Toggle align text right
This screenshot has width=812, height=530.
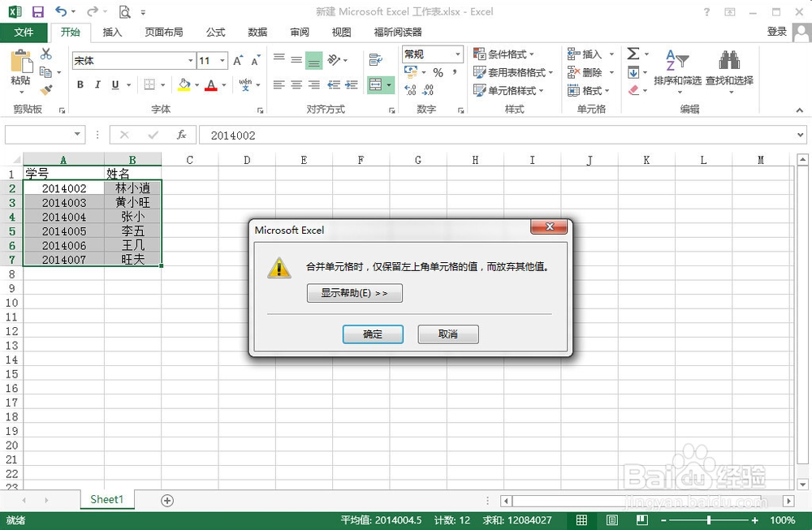coord(313,84)
